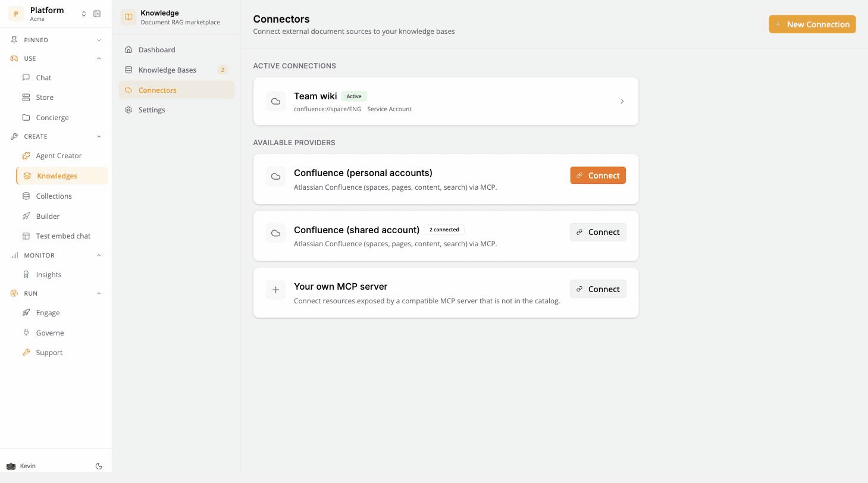Collapse the Use section

[99, 58]
